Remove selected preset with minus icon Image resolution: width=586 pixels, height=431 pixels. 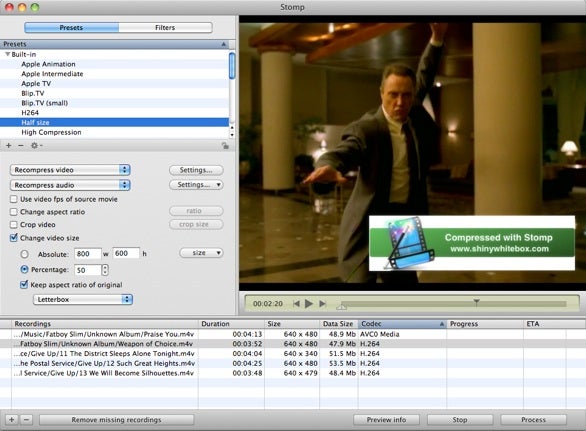point(21,145)
